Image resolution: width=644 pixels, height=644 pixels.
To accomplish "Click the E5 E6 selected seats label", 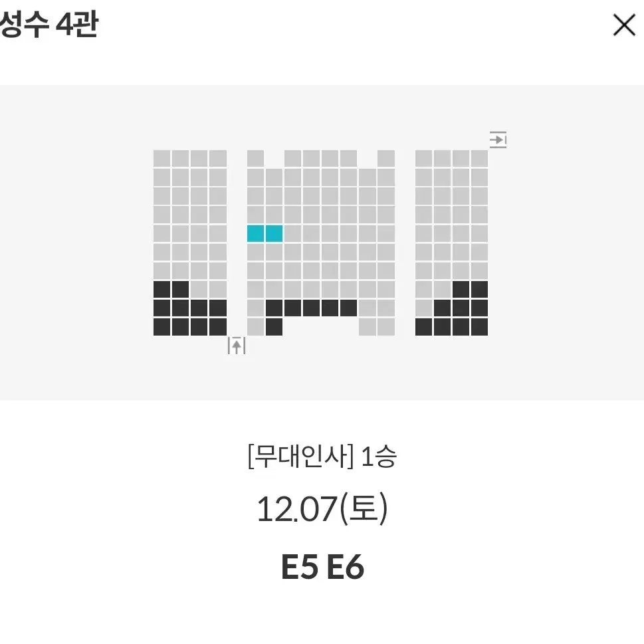I will pyautogui.click(x=322, y=567).
